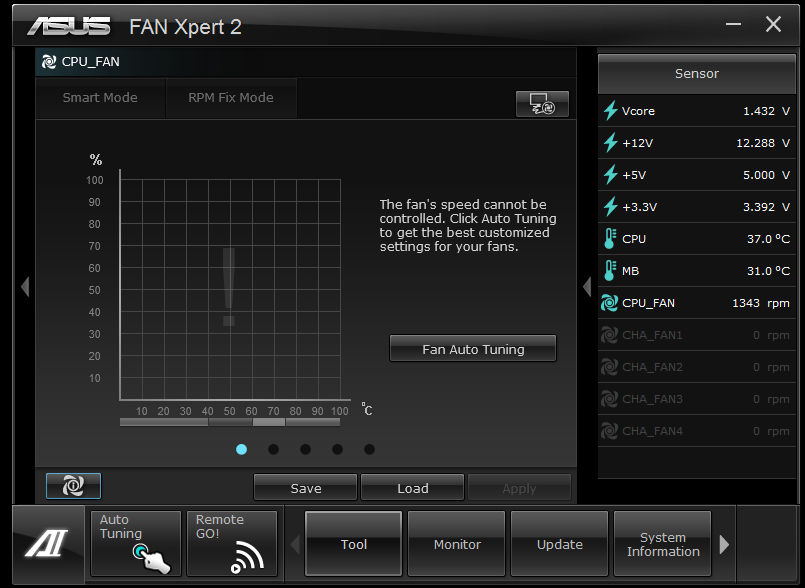Viewport: 805px width, 588px height.
Task: Select the third page indicator dot
Action: tap(305, 449)
